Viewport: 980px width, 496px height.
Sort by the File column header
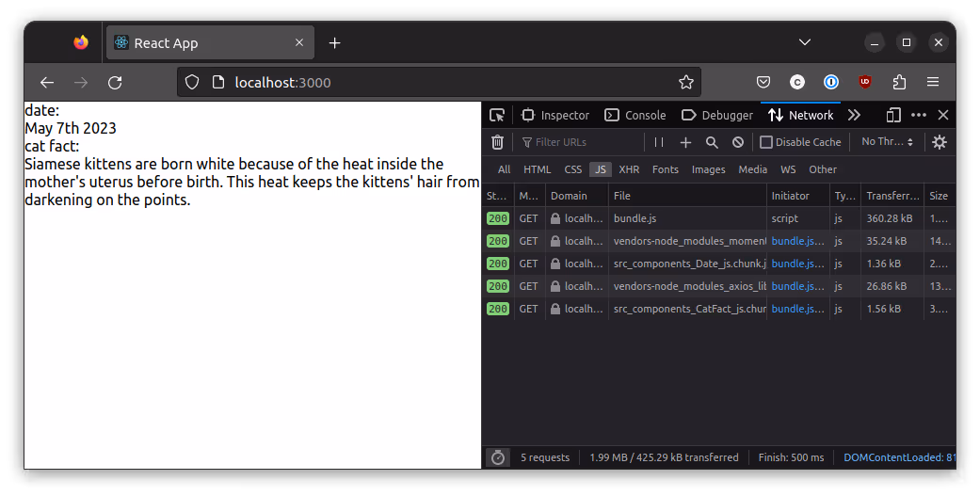coord(687,196)
